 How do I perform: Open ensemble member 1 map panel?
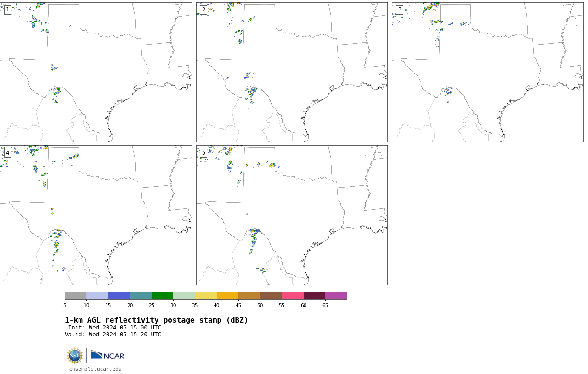[x=96, y=72]
